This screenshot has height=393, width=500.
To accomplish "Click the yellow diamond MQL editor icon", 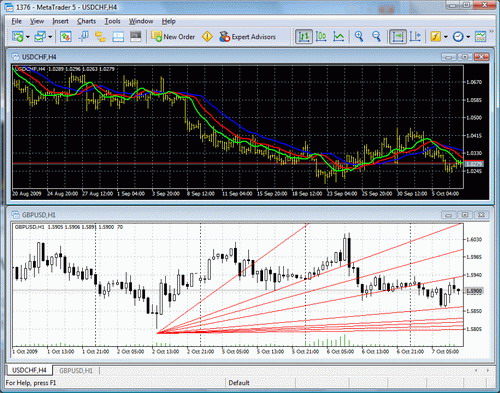I will (x=207, y=36).
